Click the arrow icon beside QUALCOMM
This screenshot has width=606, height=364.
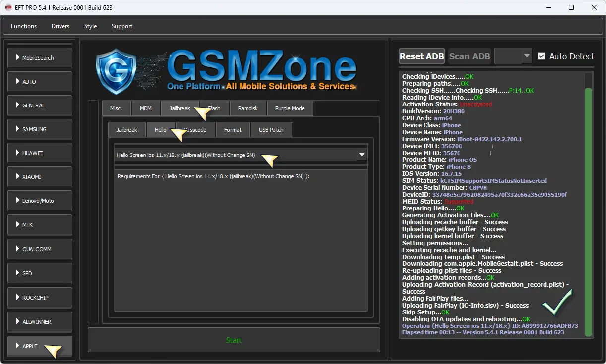click(x=17, y=249)
